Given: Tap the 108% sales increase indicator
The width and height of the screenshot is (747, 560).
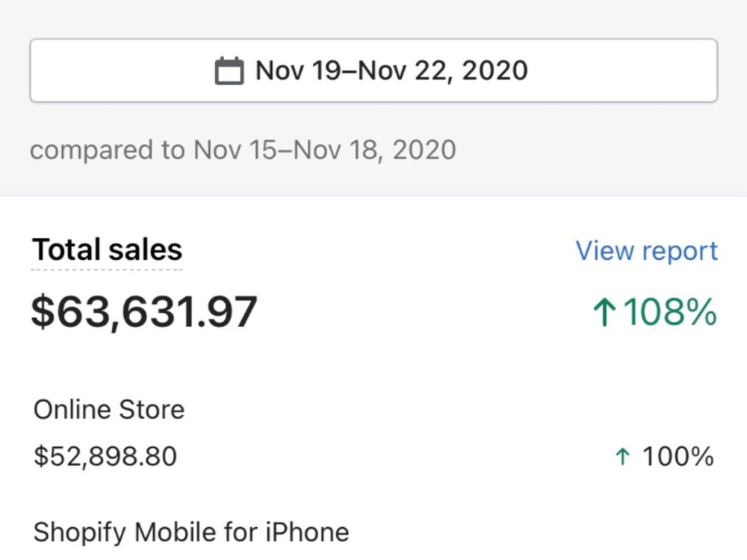Looking at the screenshot, I should point(655,312).
